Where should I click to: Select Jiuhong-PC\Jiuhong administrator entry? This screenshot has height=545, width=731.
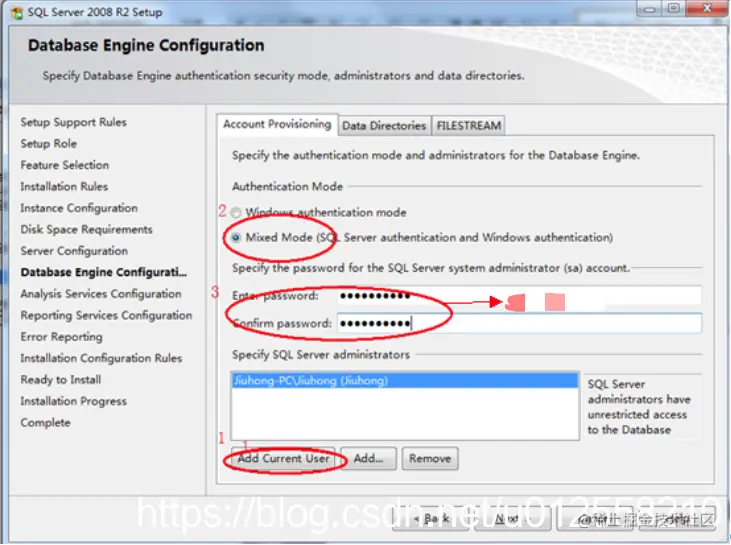point(405,380)
